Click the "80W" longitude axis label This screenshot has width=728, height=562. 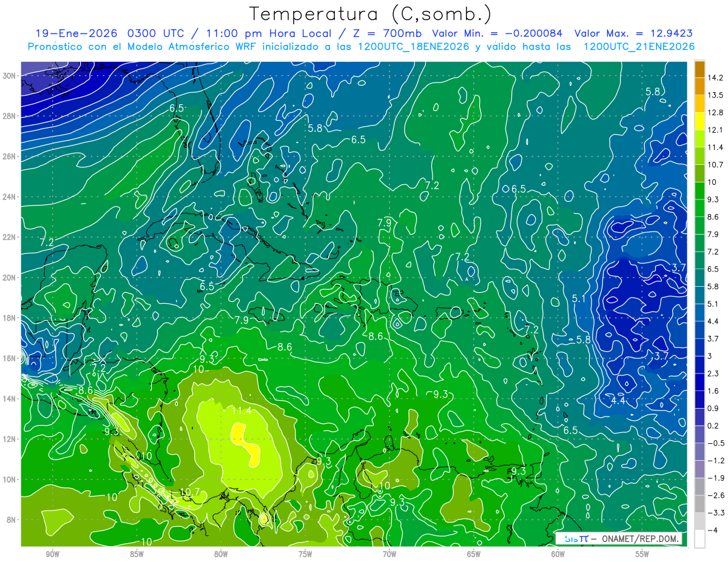pyautogui.click(x=221, y=554)
